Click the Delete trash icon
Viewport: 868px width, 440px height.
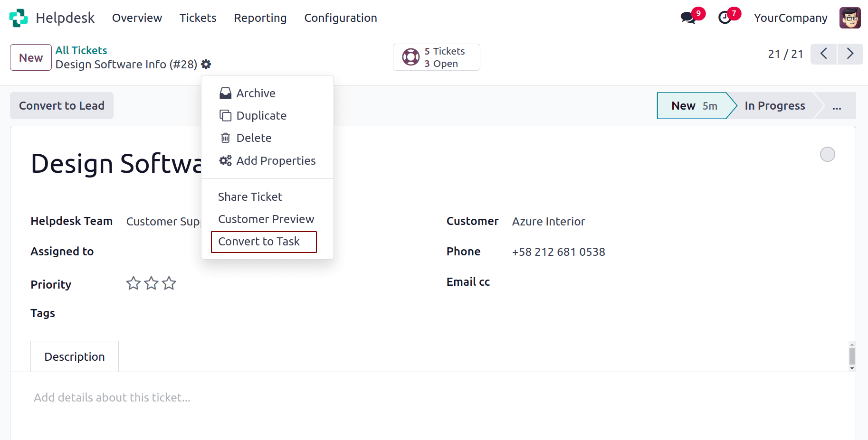tap(225, 138)
